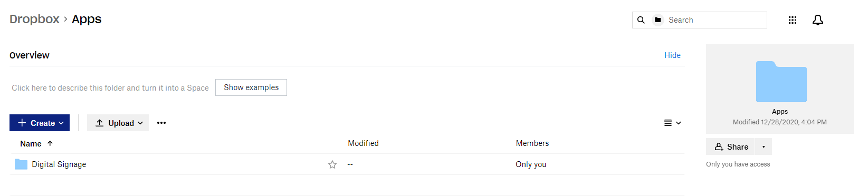This screenshot has width=868, height=196.
Task: Click the Digital Signage folder icon
Action: click(21, 164)
